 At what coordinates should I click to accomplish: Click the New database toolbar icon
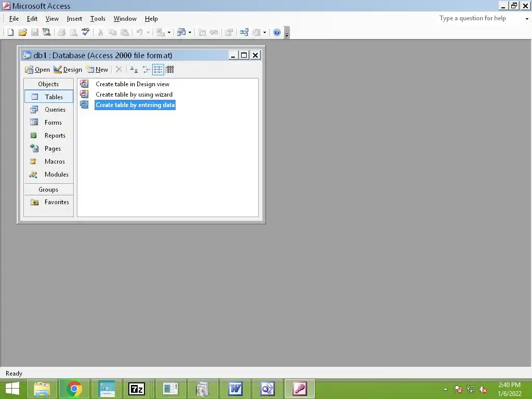click(x=10, y=32)
